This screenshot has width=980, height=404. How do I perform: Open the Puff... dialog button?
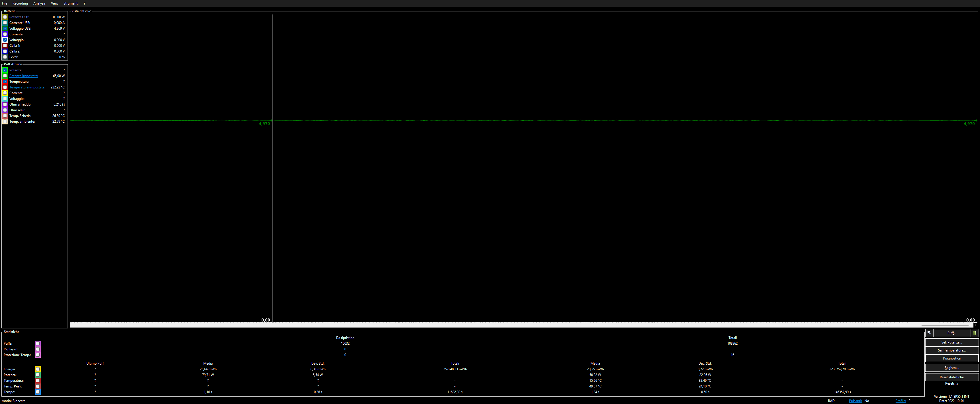(x=951, y=333)
